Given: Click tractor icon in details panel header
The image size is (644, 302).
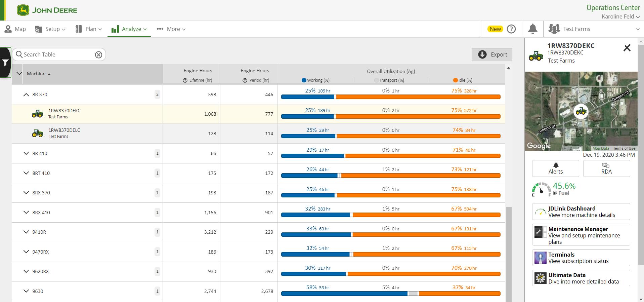Looking at the screenshot, I should pos(536,55).
